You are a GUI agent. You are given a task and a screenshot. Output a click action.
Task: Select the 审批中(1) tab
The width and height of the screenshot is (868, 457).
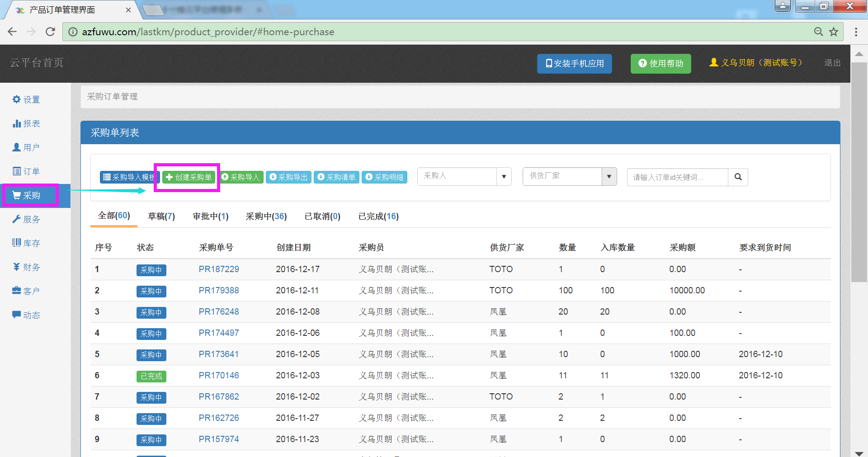(211, 217)
